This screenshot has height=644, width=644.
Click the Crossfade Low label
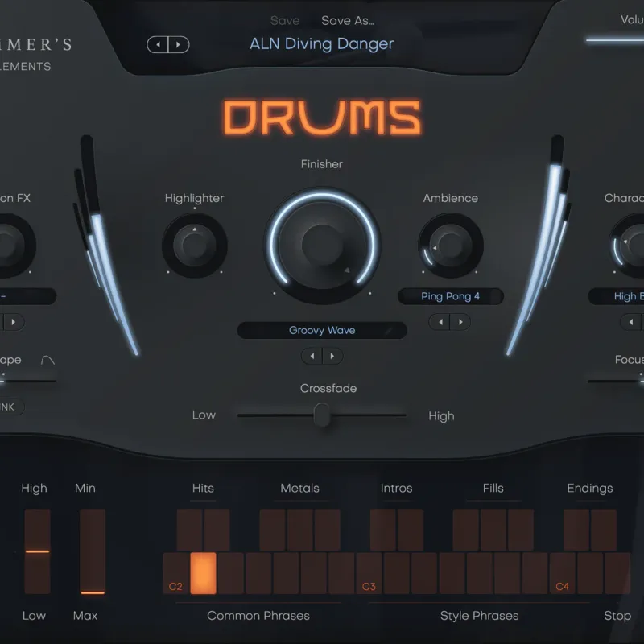click(x=204, y=415)
